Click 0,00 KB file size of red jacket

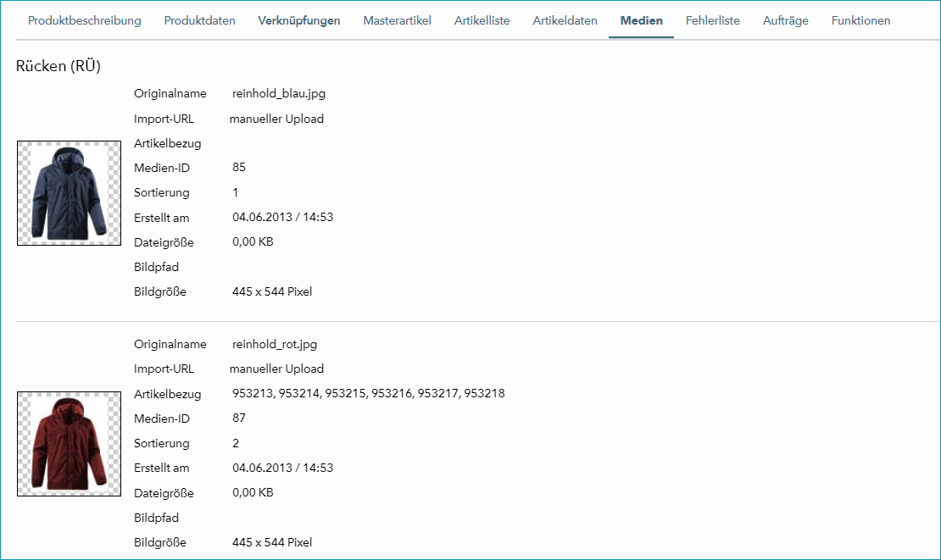tap(253, 492)
